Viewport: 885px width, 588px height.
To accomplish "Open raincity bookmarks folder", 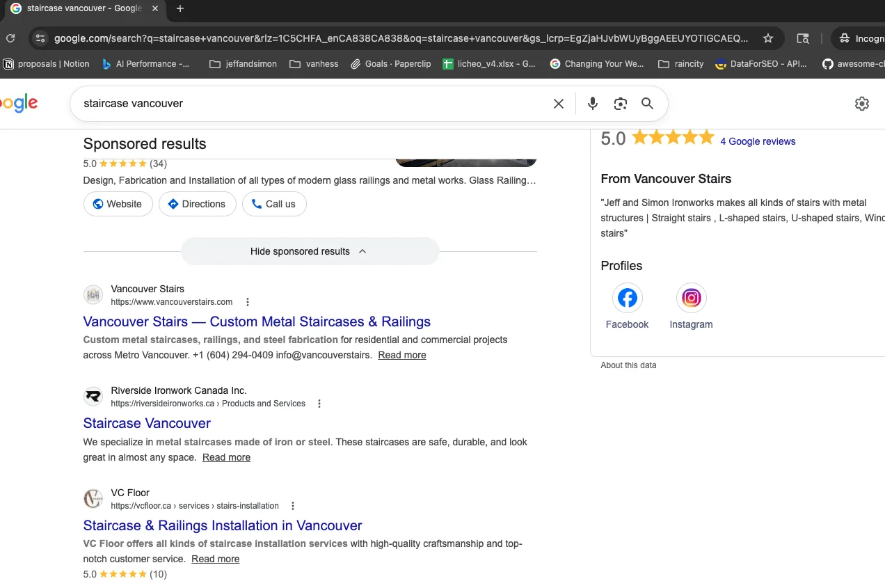I will pos(681,63).
